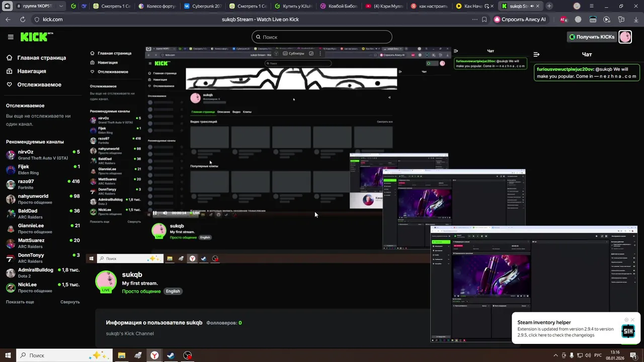The image size is (644, 362).
Task: Dismiss the Steam inventory helper notification
Action: click(633, 320)
